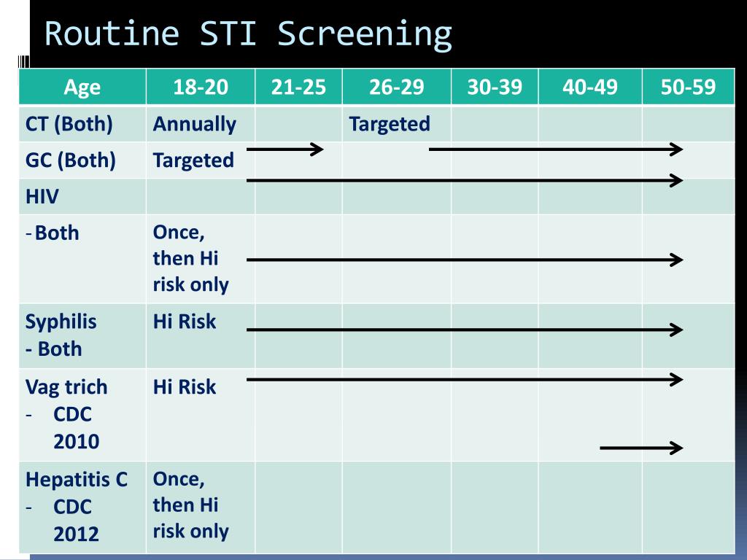This screenshot has height=560, width=747.
Task: Click the Syphilis - Both row label
Action: click(61, 335)
